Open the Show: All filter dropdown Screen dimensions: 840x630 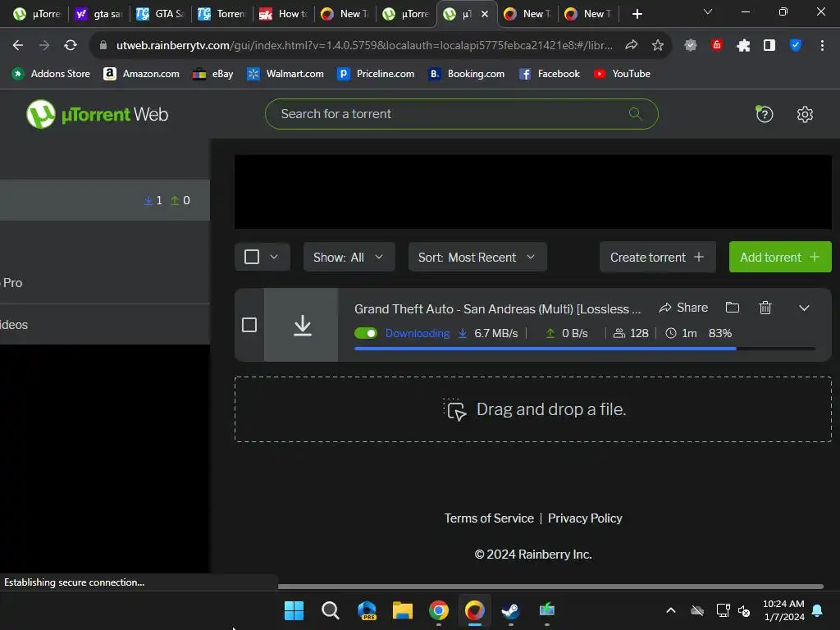click(x=349, y=257)
